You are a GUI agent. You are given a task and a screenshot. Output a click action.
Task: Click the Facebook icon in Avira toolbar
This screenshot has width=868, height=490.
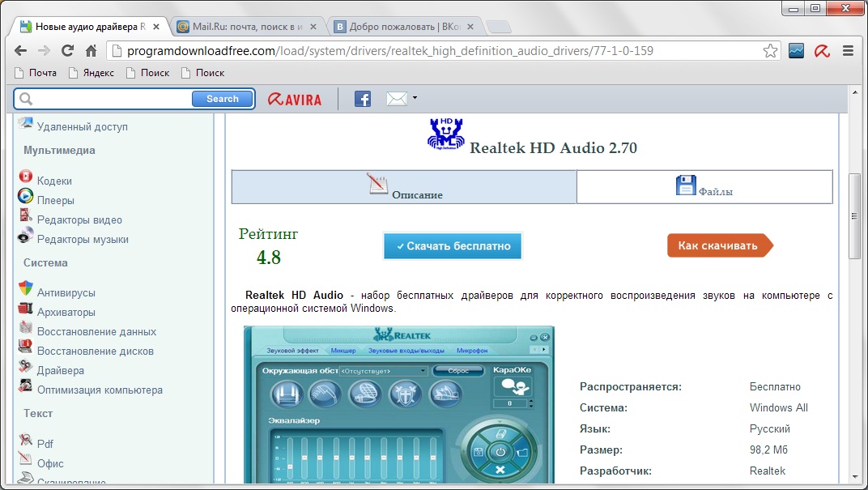pyautogui.click(x=363, y=99)
